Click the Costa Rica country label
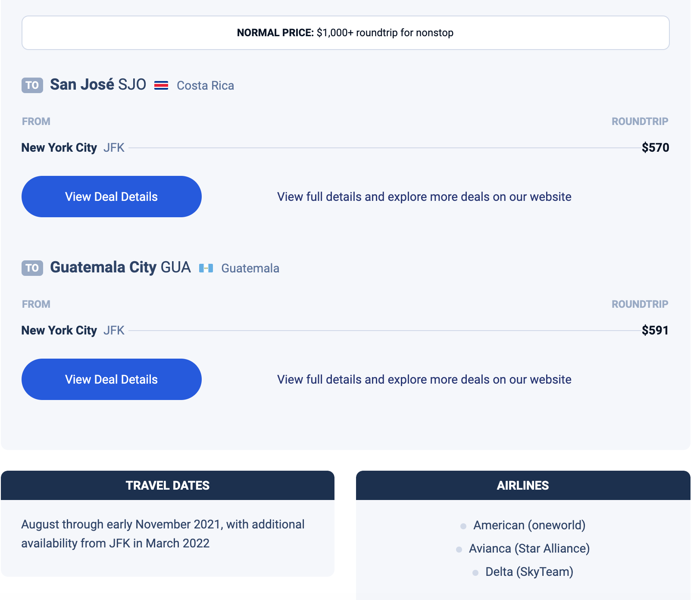Viewport: 700px width, 600px height. [x=205, y=85]
